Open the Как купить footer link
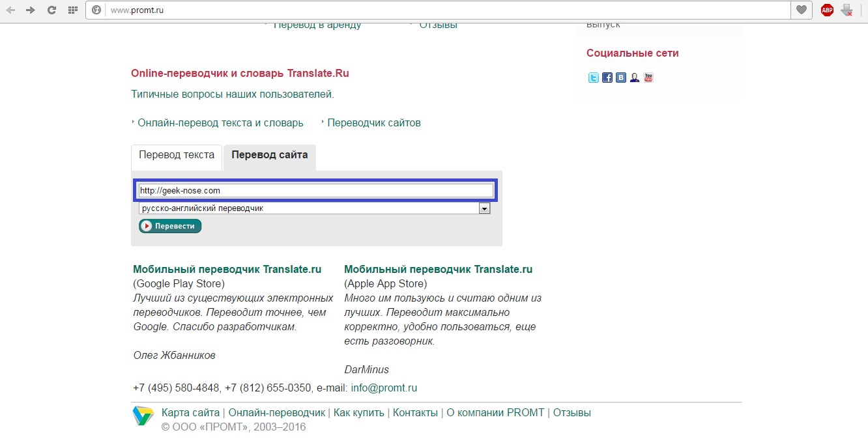Image resolution: width=868 pixels, height=439 pixels. pos(358,412)
